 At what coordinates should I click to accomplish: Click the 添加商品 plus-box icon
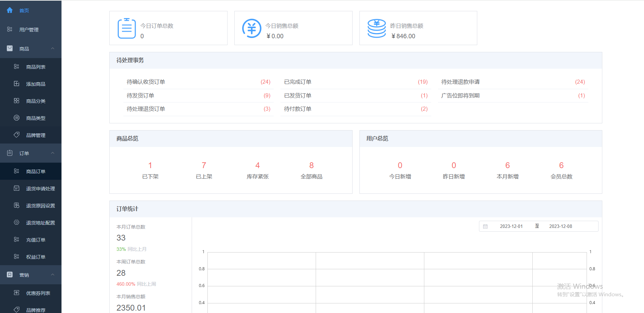click(16, 84)
